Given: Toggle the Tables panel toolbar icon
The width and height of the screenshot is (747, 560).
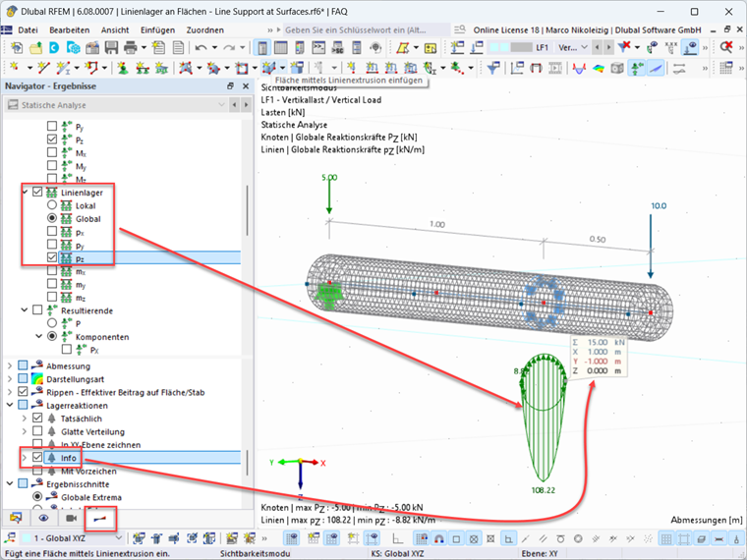Looking at the screenshot, I should coord(280,47).
